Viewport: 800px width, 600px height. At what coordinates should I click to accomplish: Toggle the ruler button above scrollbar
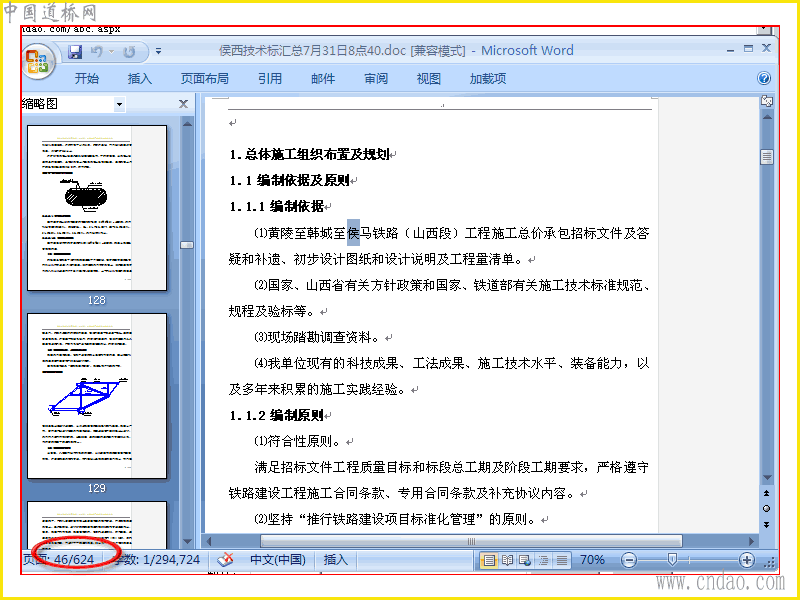tap(766, 101)
